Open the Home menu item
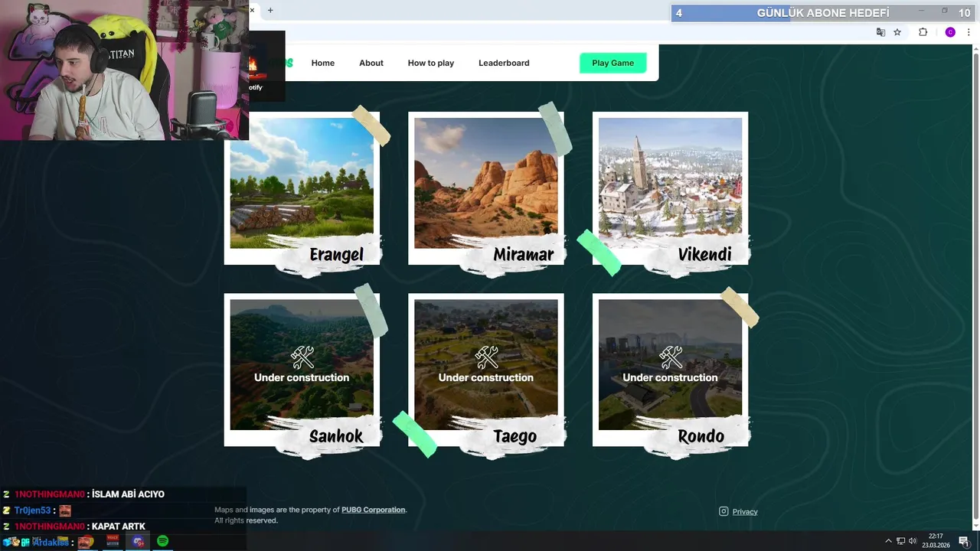 [322, 63]
